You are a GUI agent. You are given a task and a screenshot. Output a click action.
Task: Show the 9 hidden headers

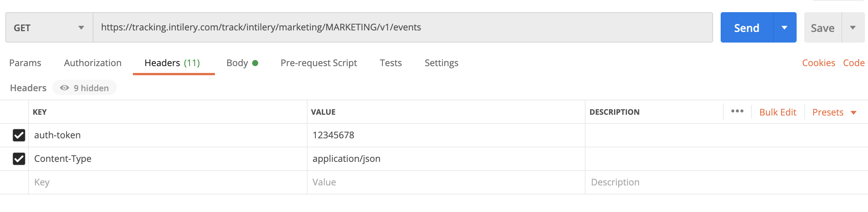pyautogui.click(x=85, y=88)
